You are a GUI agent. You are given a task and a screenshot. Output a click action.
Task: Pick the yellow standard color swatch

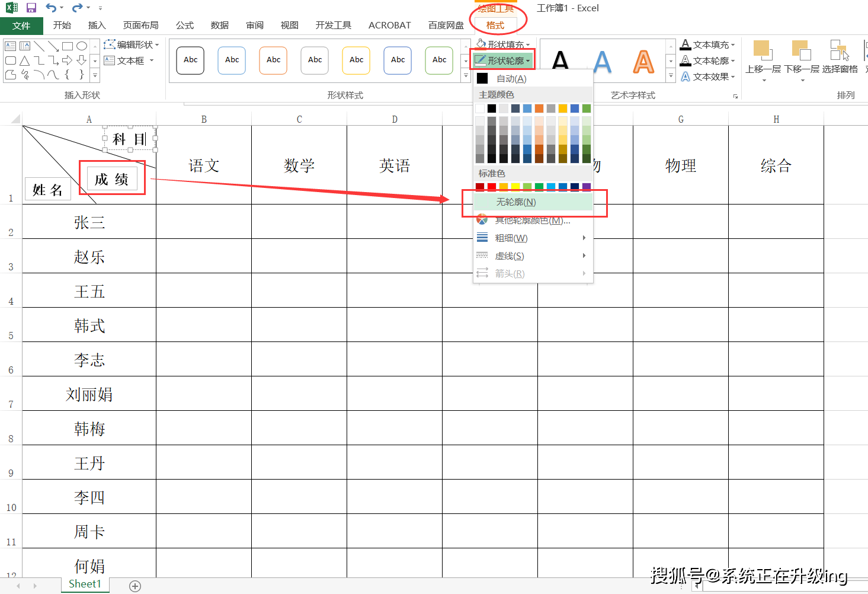pyautogui.click(x=515, y=187)
